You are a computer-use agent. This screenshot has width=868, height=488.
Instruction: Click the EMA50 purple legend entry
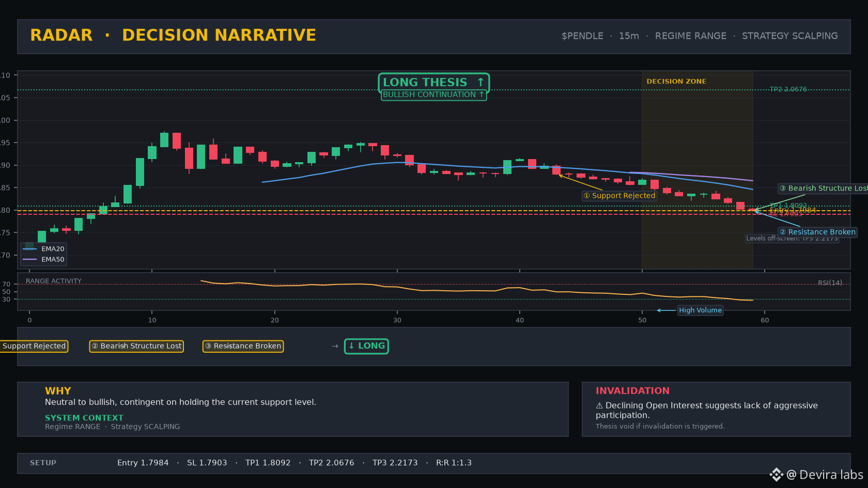click(x=43, y=260)
